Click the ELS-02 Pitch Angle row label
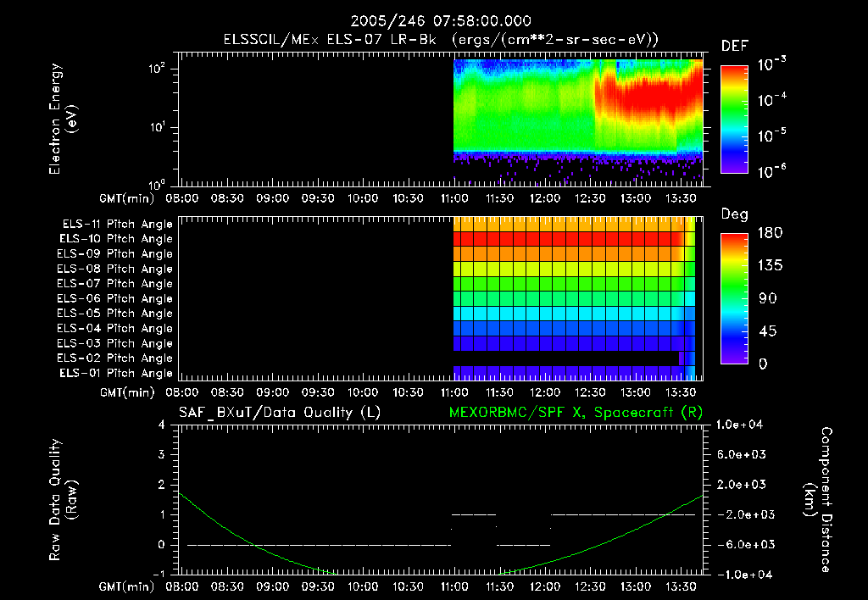The height and width of the screenshot is (600, 868). pyautogui.click(x=114, y=358)
